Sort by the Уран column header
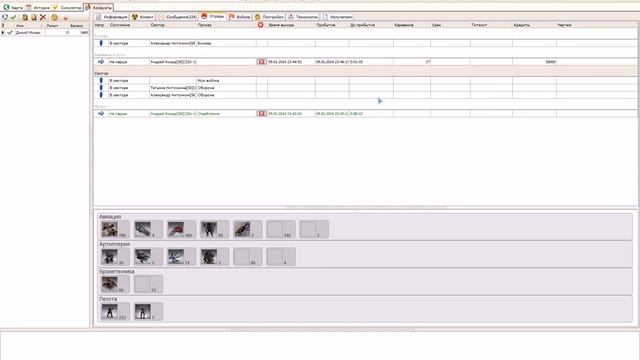Screen dimensions: 640x360 450,25
